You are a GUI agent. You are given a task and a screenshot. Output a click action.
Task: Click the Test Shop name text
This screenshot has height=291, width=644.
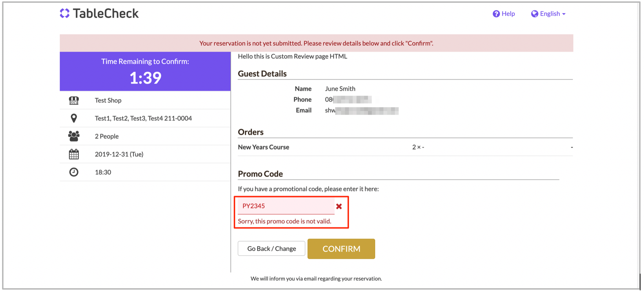(108, 100)
